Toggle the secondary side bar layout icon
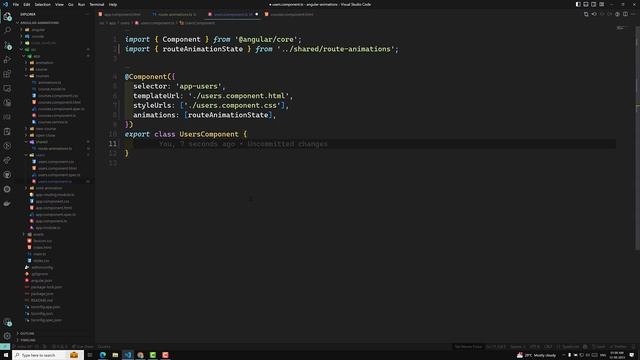 click(593, 4)
